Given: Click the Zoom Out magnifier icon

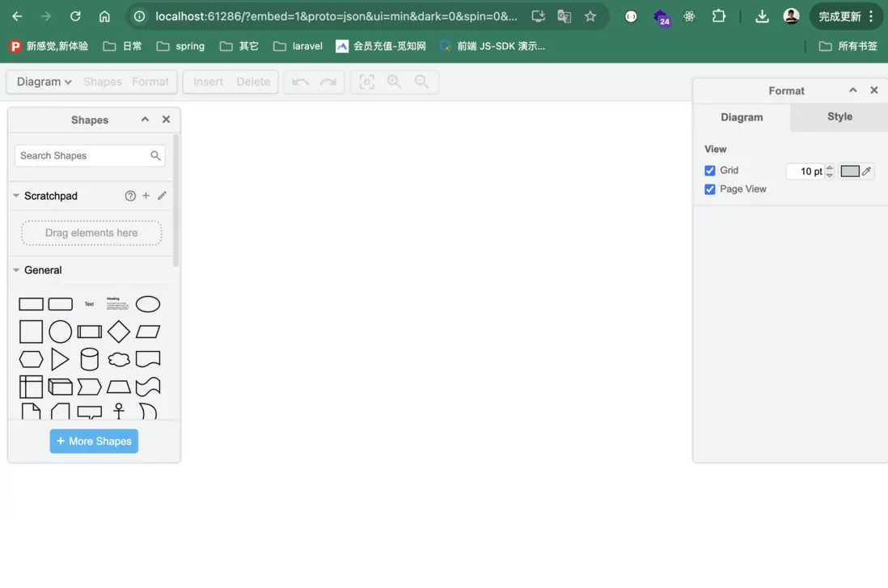Looking at the screenshot, I should click(421, 82).
